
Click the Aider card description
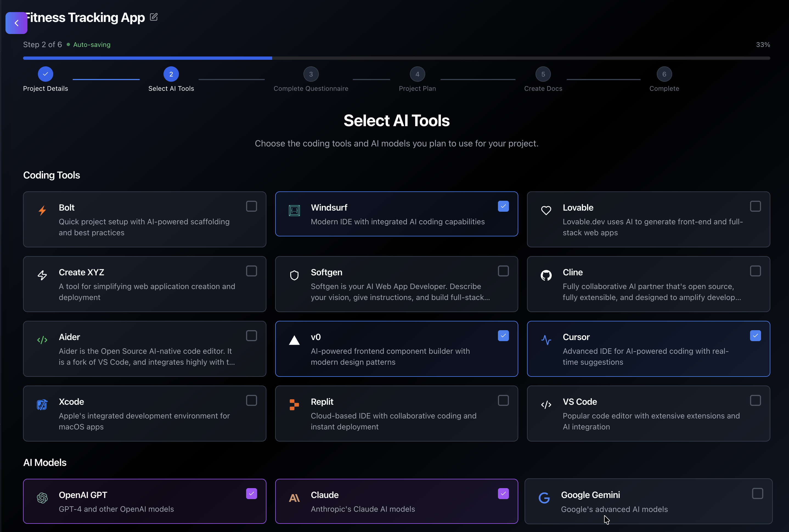[146, 356]
